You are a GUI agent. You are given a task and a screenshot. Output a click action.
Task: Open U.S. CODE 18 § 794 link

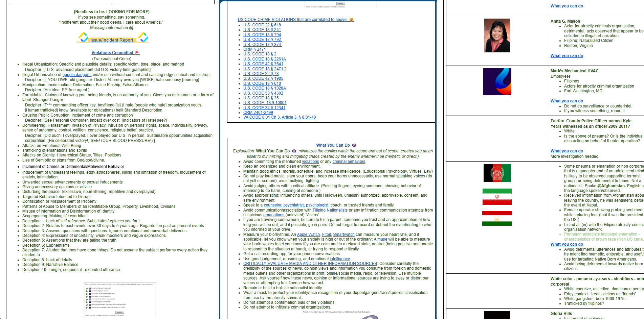point(262,35)
